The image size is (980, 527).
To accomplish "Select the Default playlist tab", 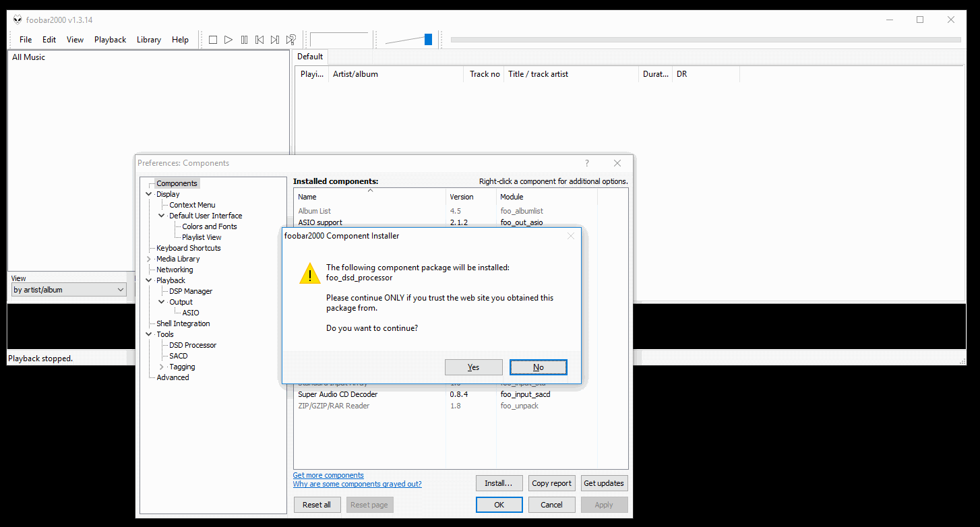I will 310,57.
